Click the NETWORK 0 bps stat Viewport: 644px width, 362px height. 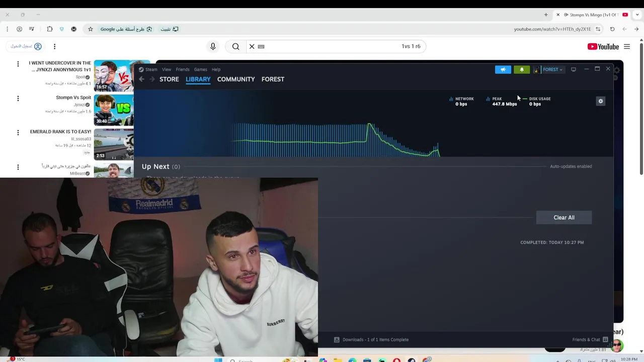tap(461, 101)
